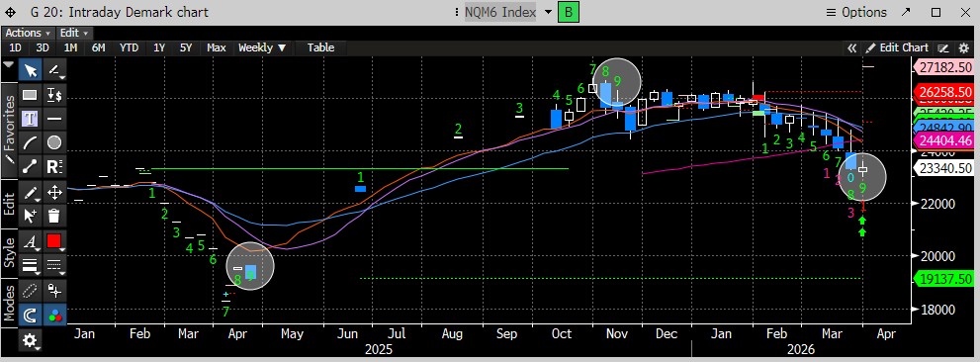
Task: Set range to 6M
Action: 98,47
